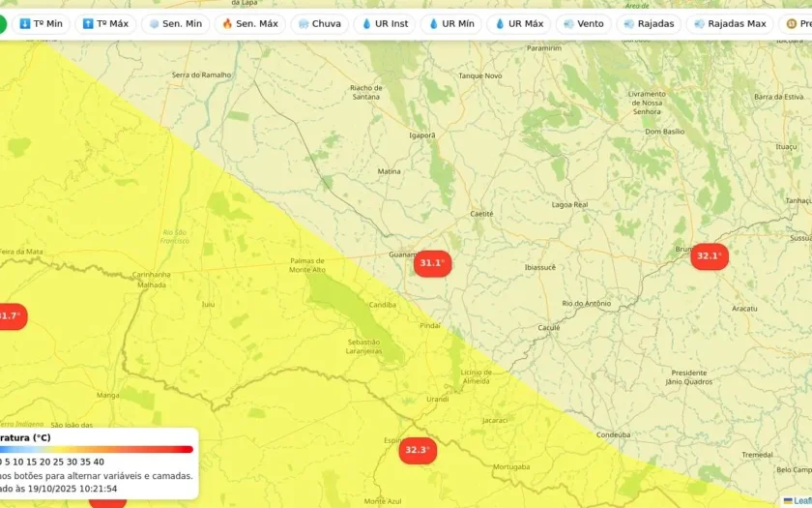This screenshot has height=508, width=812.
Task: Display the Rajadas gusts layer
Action: [649, 24]
